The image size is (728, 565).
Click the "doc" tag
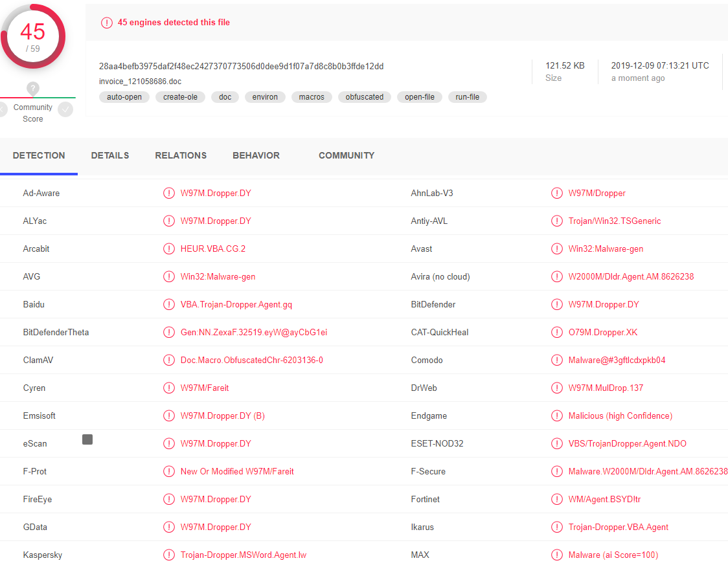click(x=225, y=97)
